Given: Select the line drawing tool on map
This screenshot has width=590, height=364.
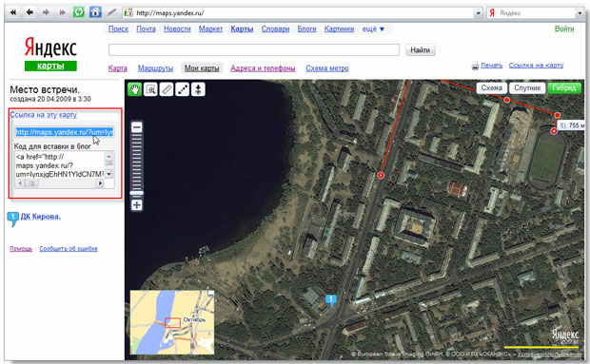Looking at the screenshot, I should 183,89.
